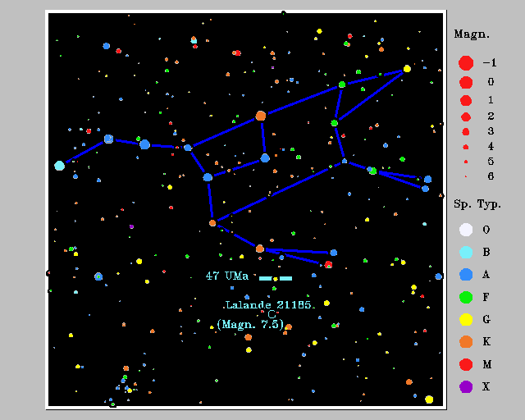Click the large orange star atop the Dipper bowl
This screenshot has width=525, height=420.
(261, 116)
